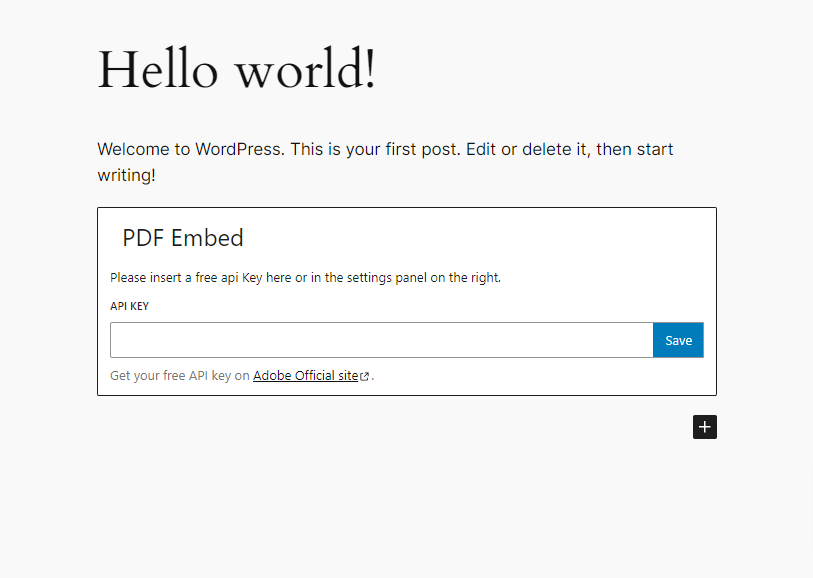Click the PDF word in the block heading

click(143, 238)
